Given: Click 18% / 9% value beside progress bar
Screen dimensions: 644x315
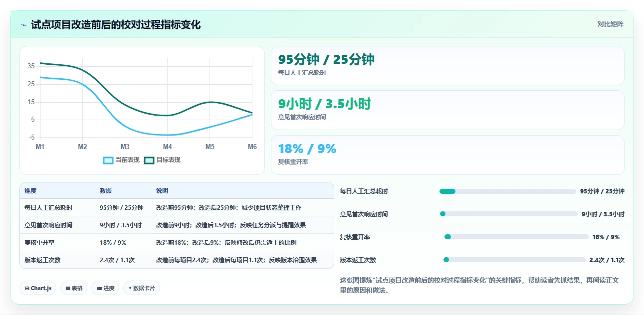Looking at the screenshot, I should (606, 237).
